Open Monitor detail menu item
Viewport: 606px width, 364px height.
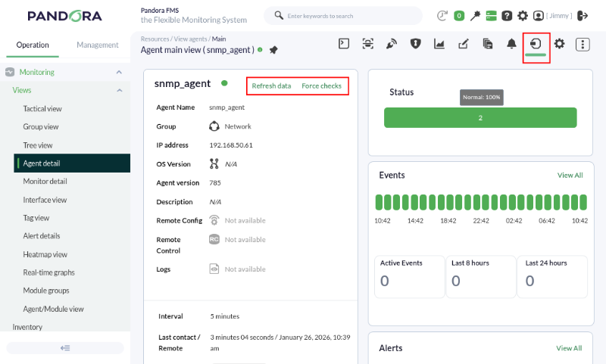pos(45,182)
